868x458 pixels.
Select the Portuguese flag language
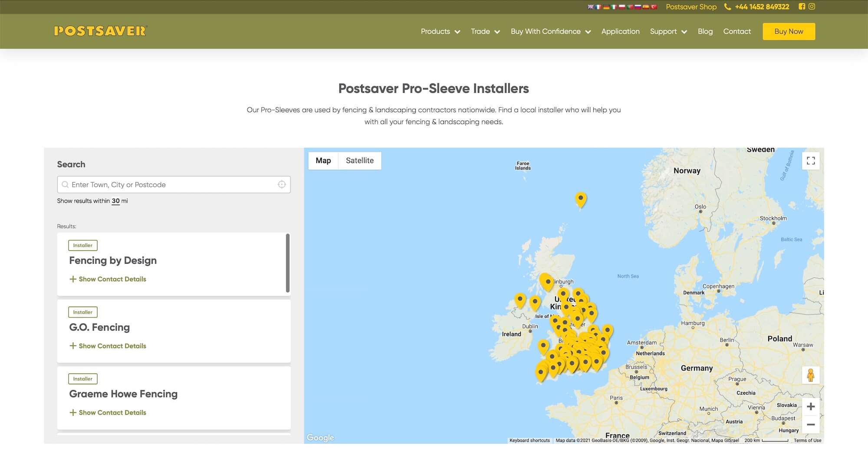[630, 7]
